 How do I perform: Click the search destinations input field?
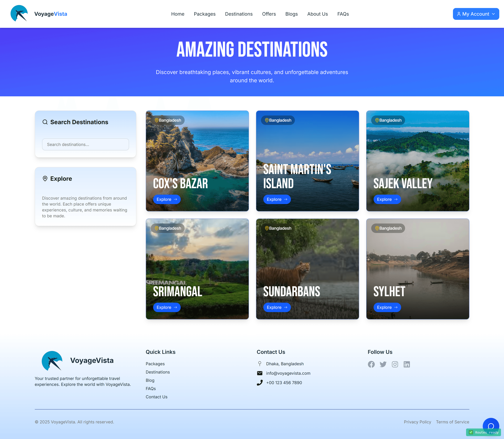point(85,144)
